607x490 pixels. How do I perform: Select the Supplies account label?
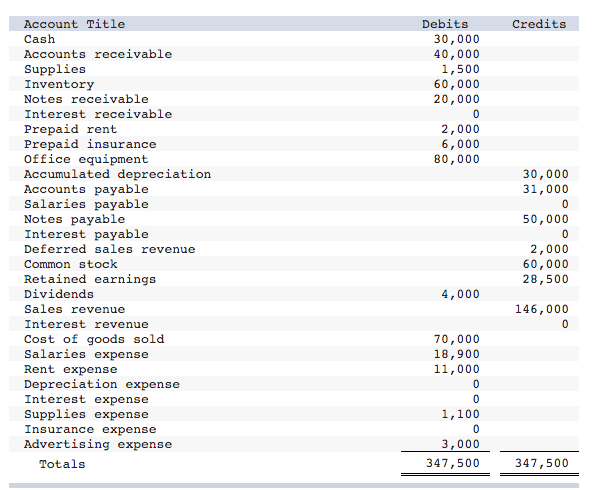(x=55, y=69)
